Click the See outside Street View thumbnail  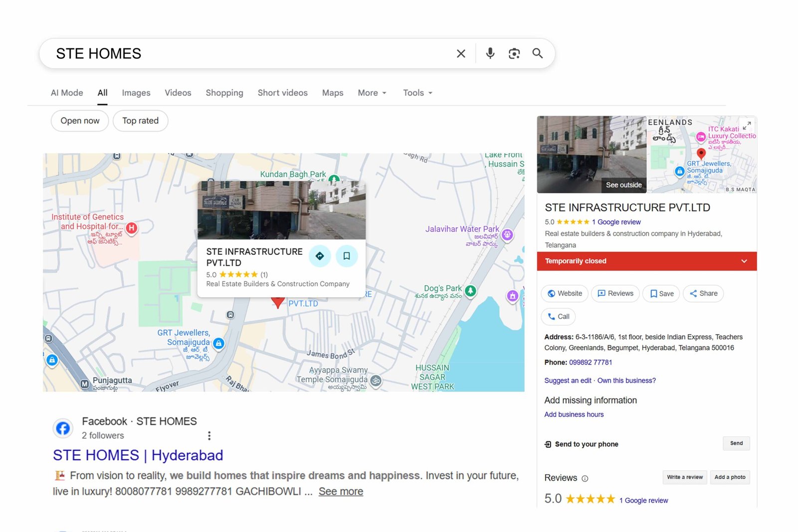(x=592, y=155)
